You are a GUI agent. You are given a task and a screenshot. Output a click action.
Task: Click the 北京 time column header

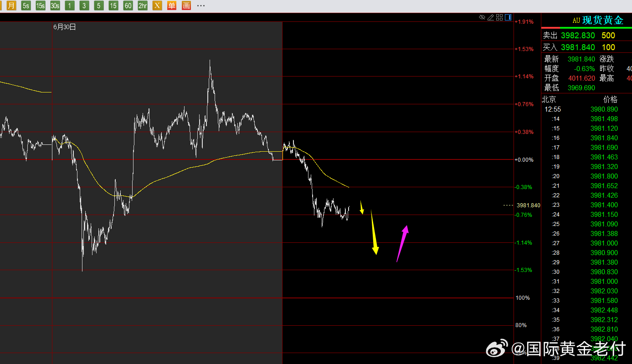click(549, 100)
